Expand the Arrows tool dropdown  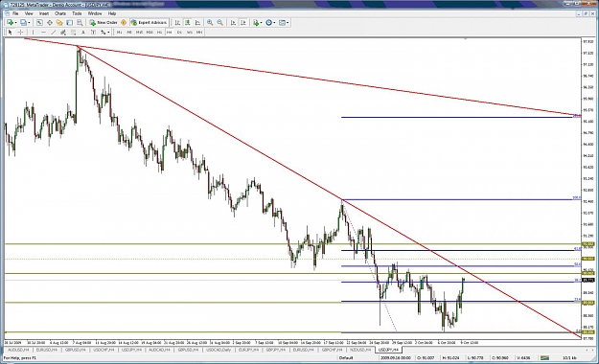pyautogui.click(x=109, y=32)
